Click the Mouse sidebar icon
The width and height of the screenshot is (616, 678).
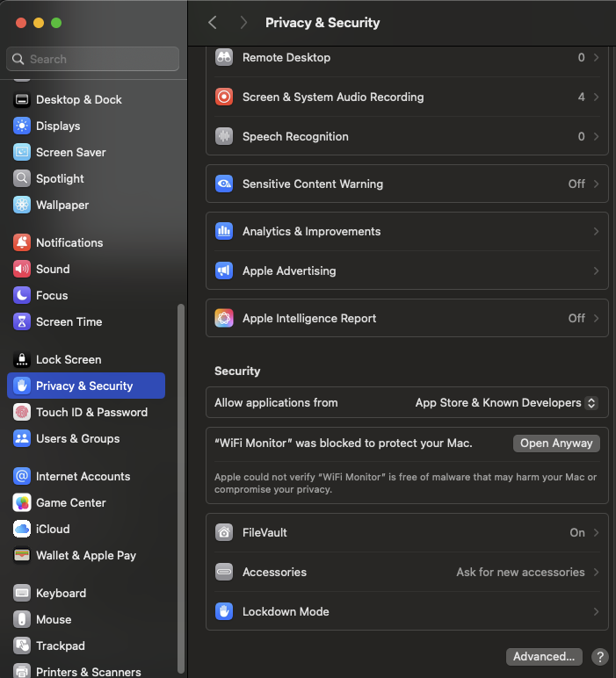[22, 620]
